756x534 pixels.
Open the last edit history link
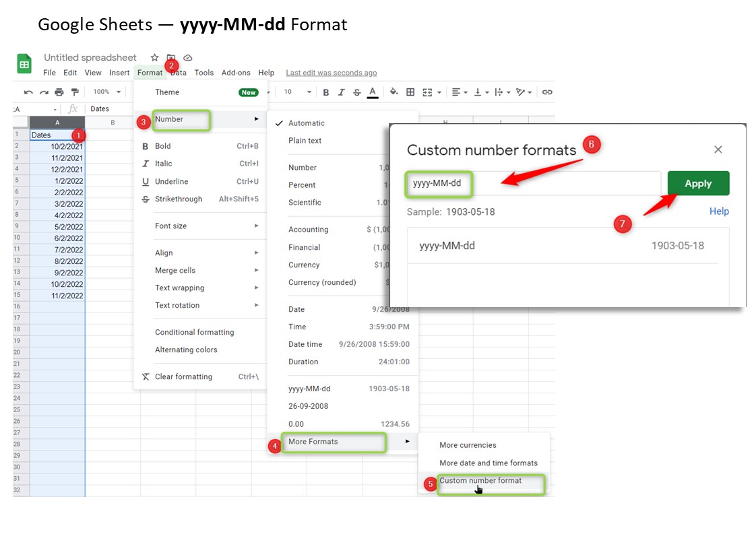coord(332,73)
